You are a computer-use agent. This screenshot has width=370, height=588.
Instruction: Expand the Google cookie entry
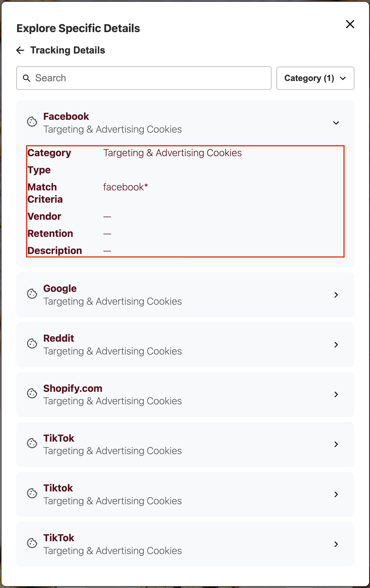click(x=336, y=295)
